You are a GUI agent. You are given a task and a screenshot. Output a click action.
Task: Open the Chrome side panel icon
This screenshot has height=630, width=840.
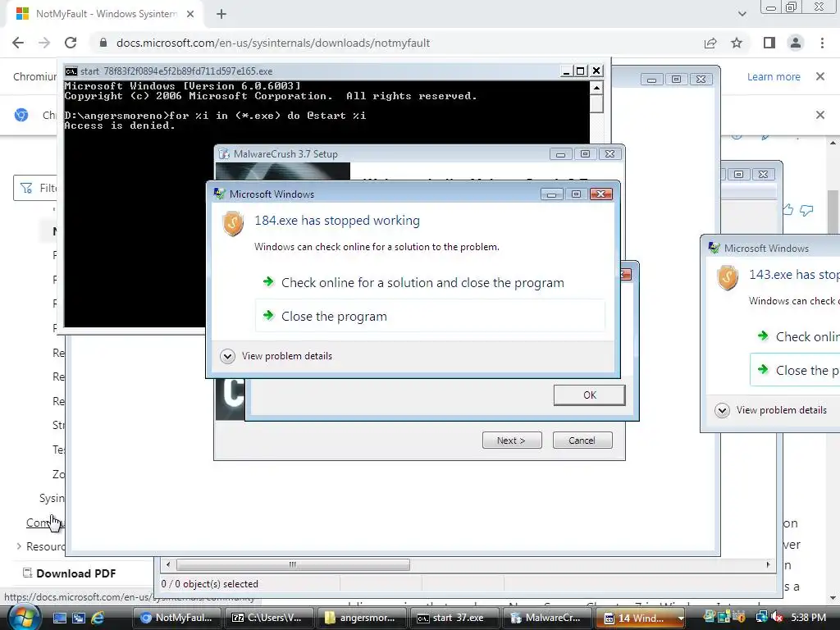pyautogui.click(x=769, y=43)
